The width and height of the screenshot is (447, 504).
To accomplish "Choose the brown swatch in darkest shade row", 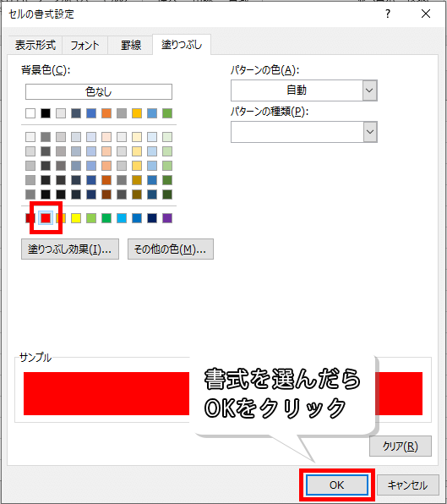I will [x=106, y=194].
